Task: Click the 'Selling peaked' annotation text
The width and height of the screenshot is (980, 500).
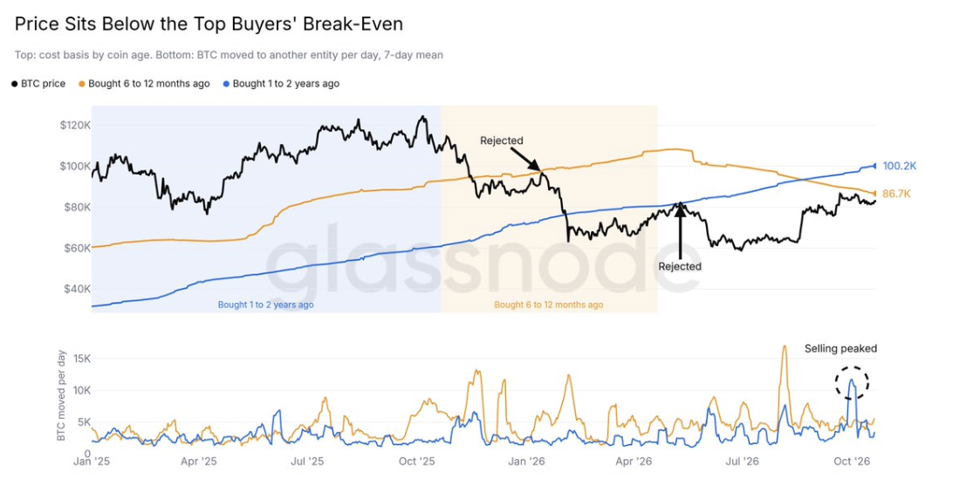Action: 840,349
